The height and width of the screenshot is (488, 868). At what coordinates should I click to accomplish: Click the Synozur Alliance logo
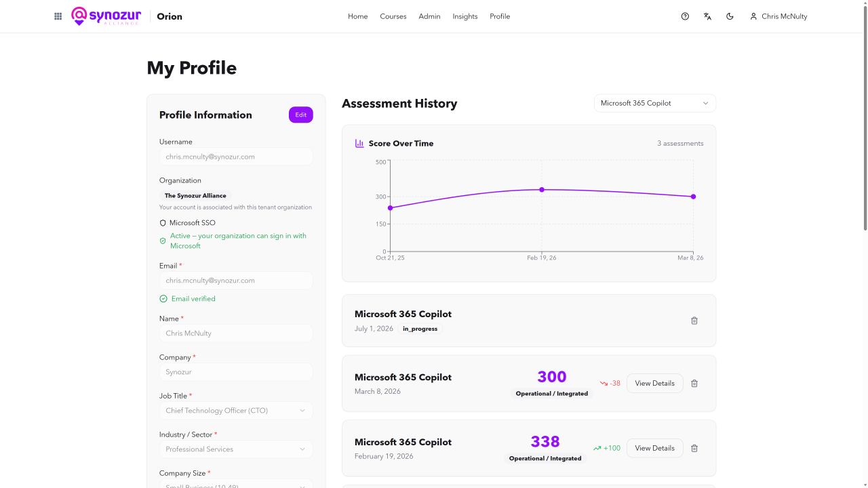tap(106, 16)
